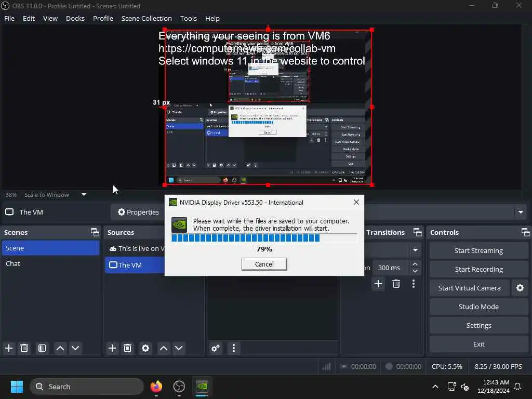Move scene down arrow in Scenes panel
532x399 pixels.
click(x=75, y=348)
